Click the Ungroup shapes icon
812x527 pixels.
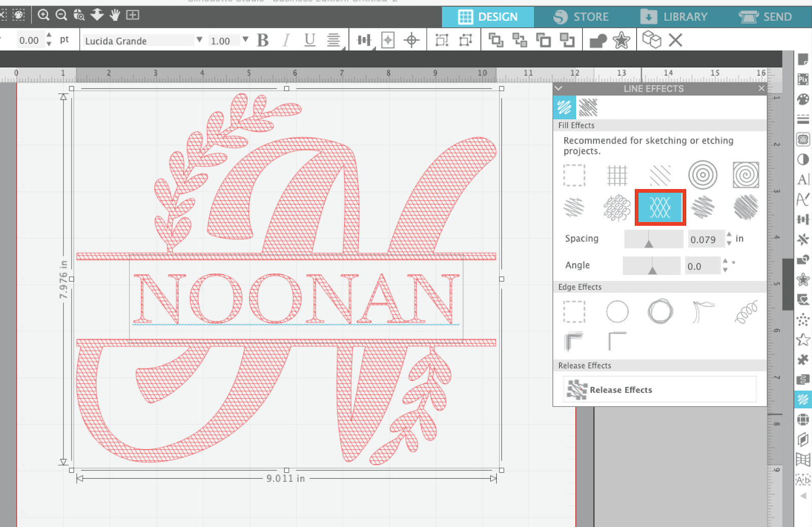[x=465, y=40]
